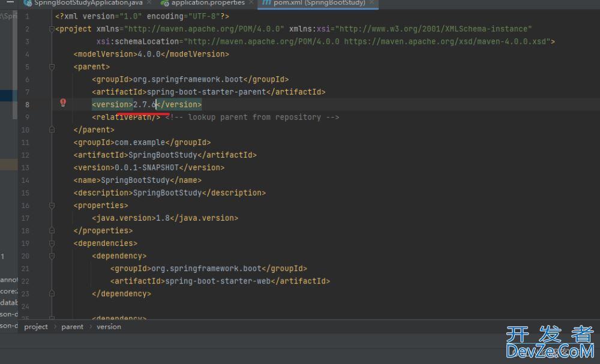Click the red error bulb on line 8
Image resolution: width=600 pixels, height=364 pixels.
pyautogui.click(x=63, y=103)
